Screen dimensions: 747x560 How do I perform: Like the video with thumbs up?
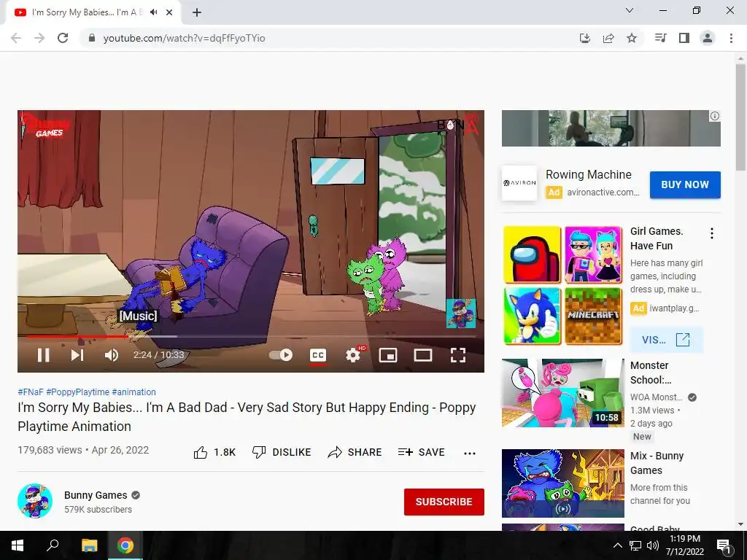214,452
